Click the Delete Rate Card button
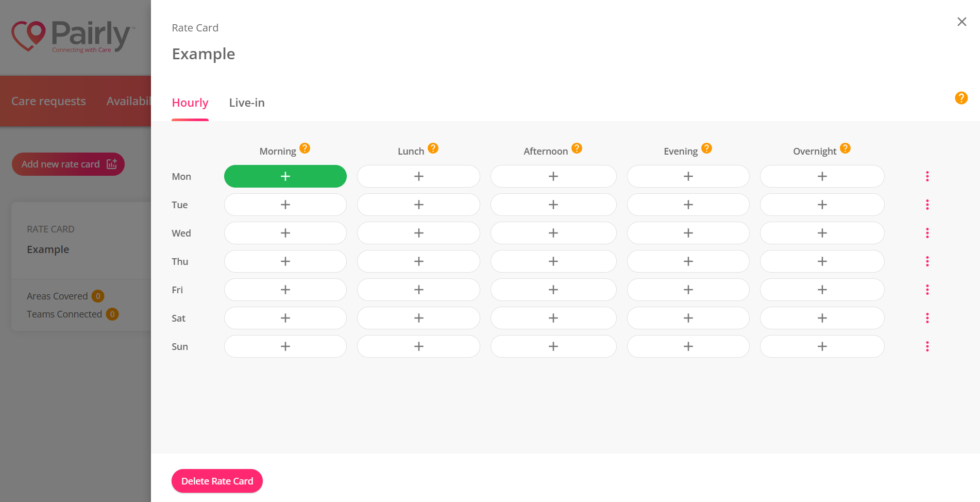Viewport: 980px width, 502px height. click(x=217, y=481)
